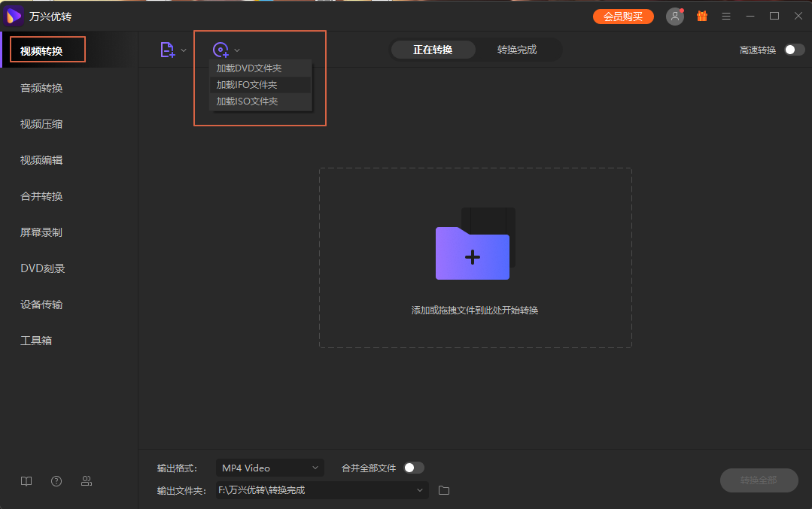This screenshot has width=812, height=509.
Task: Click the gift box promotion icon
Action: (x=701, y=15)
